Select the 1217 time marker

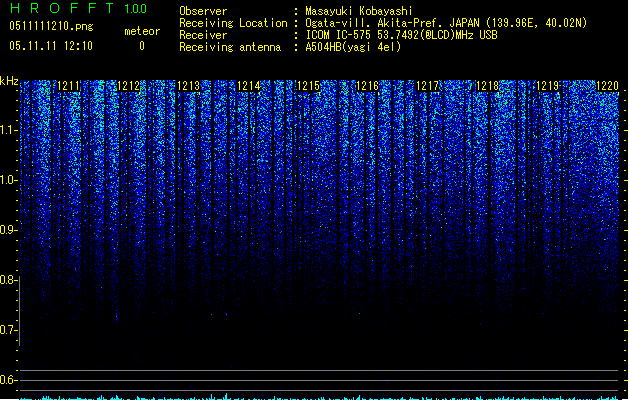point(428,86)
